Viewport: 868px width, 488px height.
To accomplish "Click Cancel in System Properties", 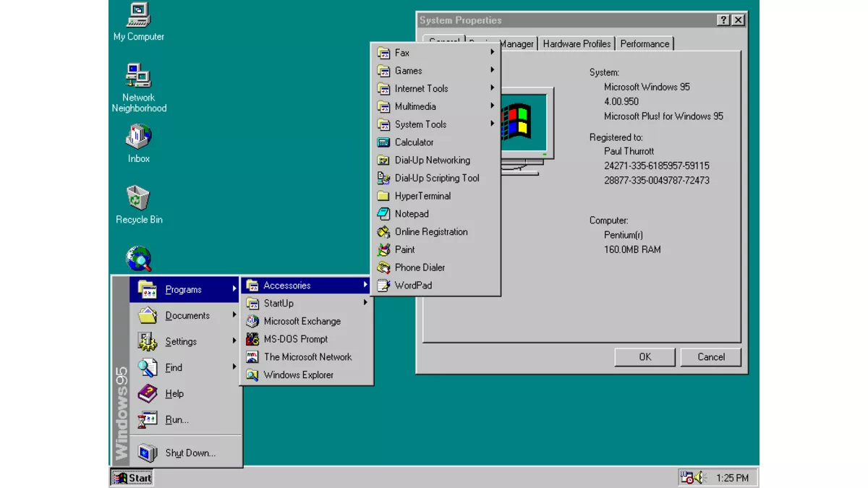I will coord(710,356).
